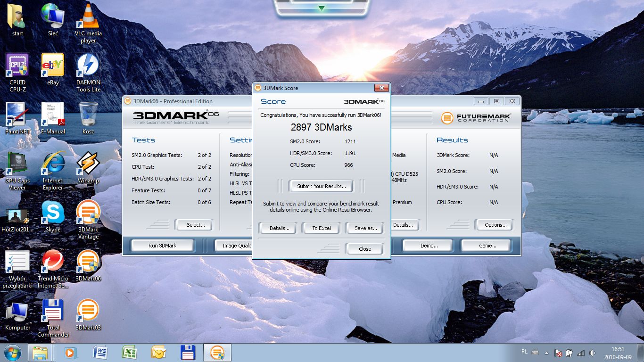Click "0 of 6" beside Batch Size Tests
Viewport: 644px width, 362px height.
(204, 202)
